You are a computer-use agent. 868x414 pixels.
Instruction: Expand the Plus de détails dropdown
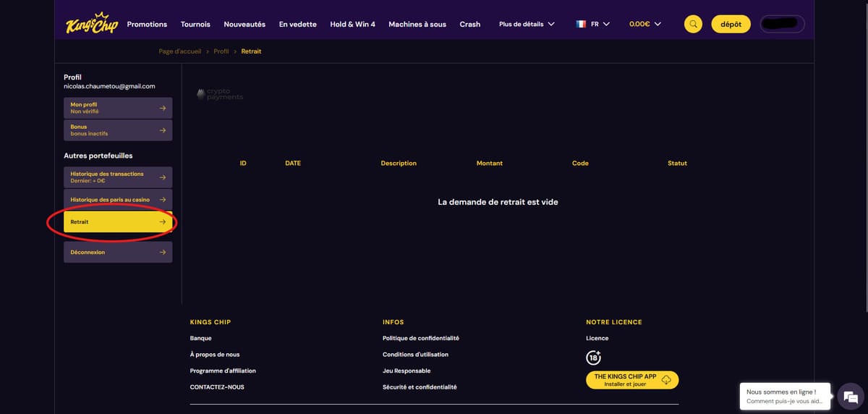[527, 24]
